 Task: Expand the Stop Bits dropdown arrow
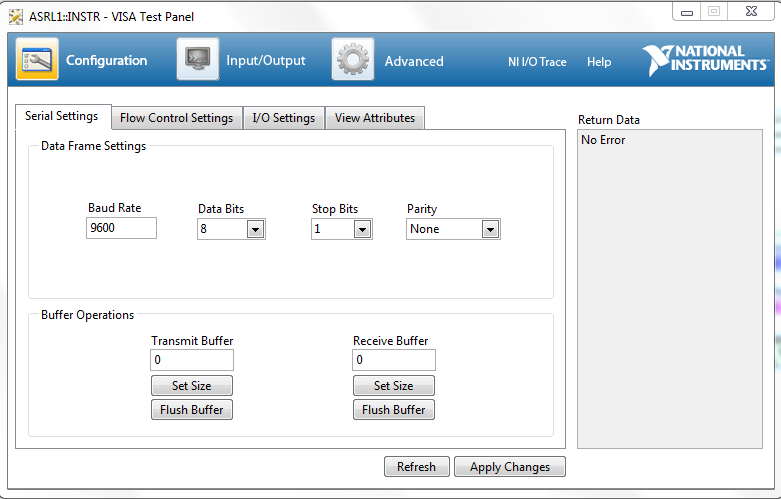tap(363, 229)
